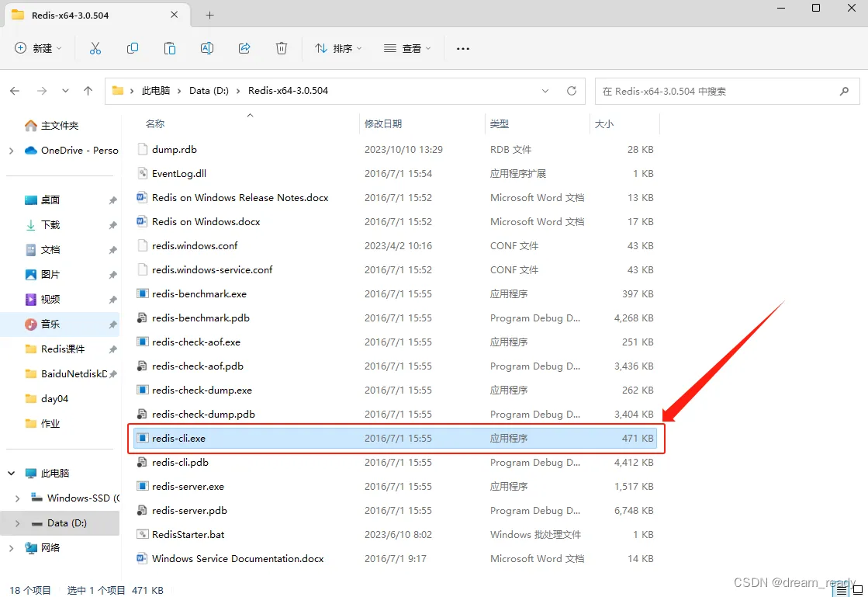This screenshot has height=597, width=868.
Task: Expand the OneDrive tree node
Action: (x=12, y=151)
